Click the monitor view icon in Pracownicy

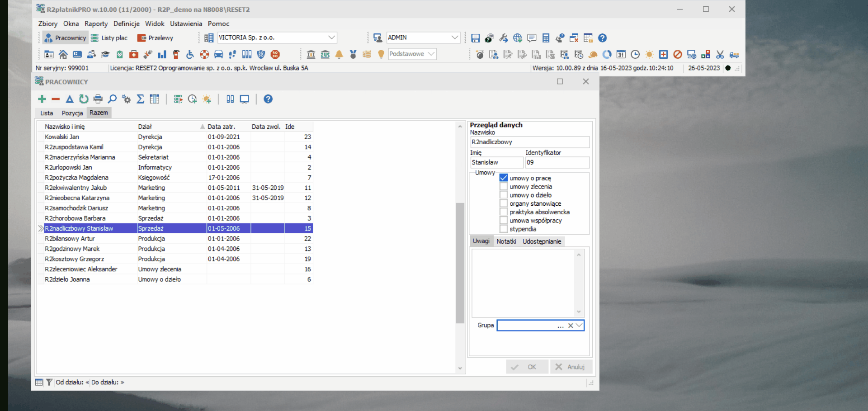[x=245, y=99]
